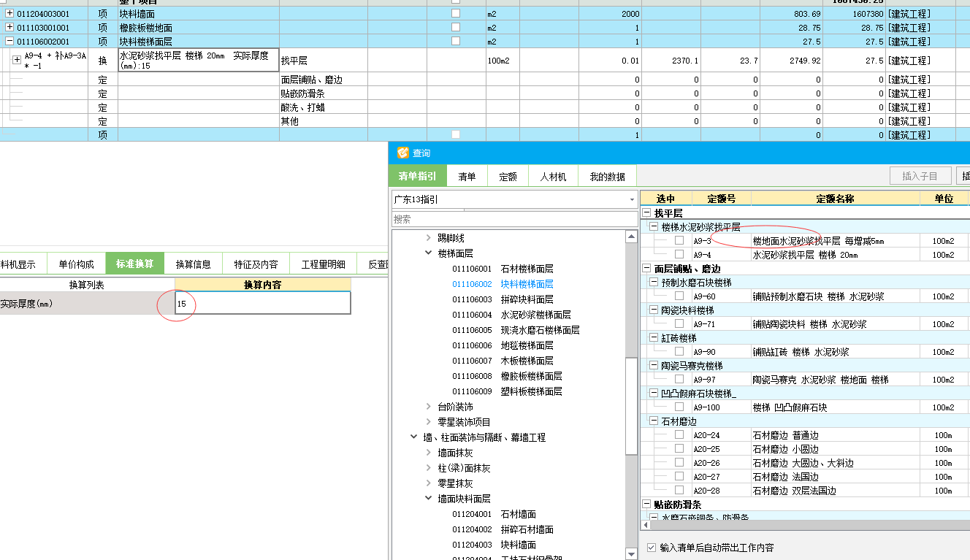Open the 我的数据 tab

point(607,177)
